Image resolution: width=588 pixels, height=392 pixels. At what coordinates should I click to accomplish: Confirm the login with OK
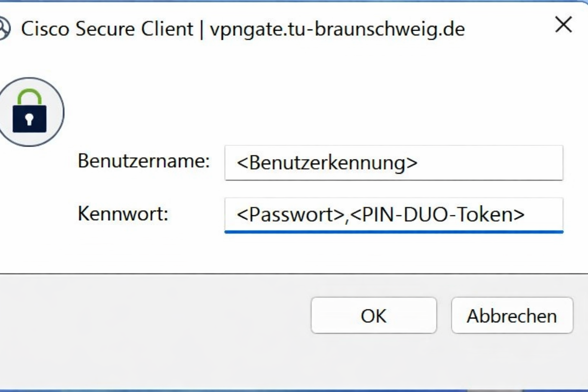click(374, 315)
